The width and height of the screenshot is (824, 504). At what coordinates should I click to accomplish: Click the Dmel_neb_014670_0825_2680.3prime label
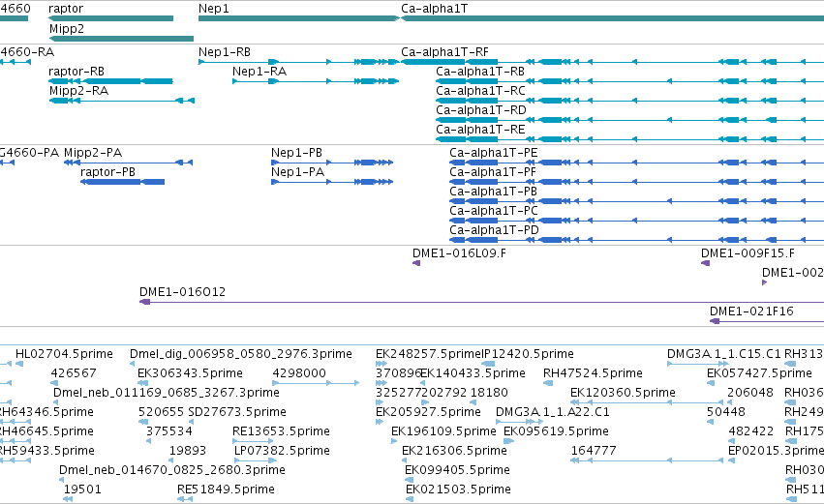pos(171,470)
